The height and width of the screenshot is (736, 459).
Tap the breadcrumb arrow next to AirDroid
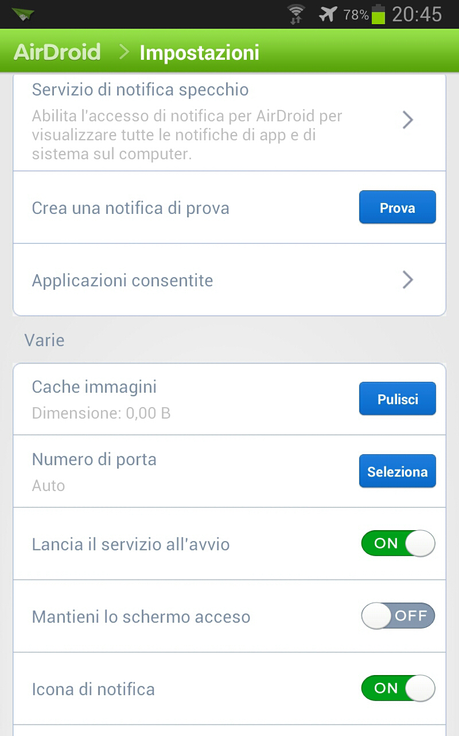[124, 52]
